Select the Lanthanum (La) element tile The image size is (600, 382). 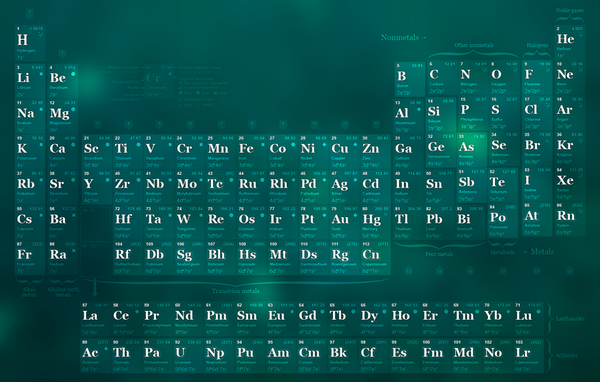(x=96, y=319)
